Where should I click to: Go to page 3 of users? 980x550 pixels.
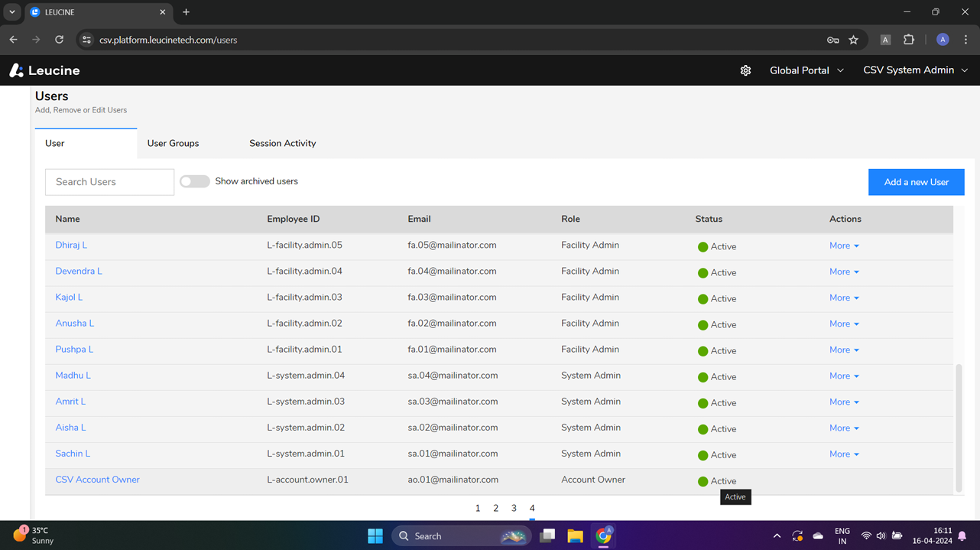point(514,508)
